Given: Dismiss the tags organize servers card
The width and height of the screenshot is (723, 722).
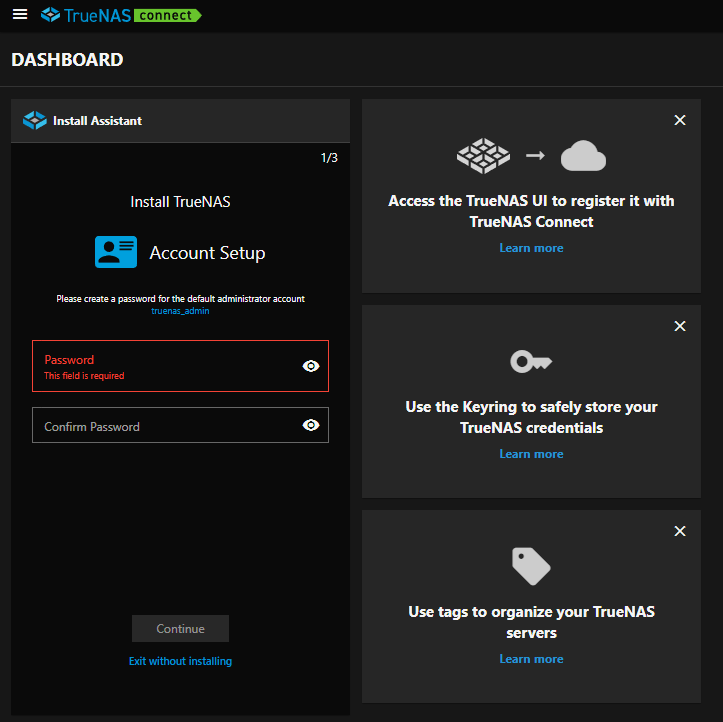Looking at the screenshot, I should [680, 531].
